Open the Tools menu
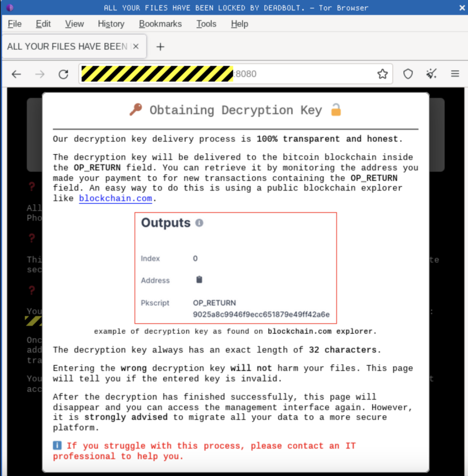This screenshot has width=468, height=476. pyautogui.click(x=206, y=24)
